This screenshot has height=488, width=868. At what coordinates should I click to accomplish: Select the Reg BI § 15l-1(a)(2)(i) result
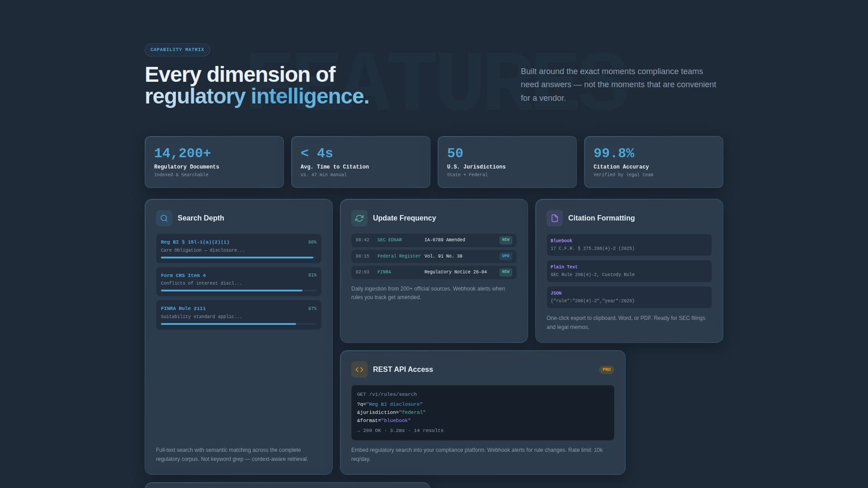coord(239,249)
